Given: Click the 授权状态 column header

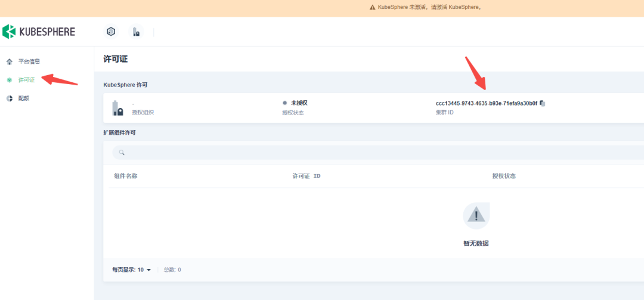Looking at the screenshot, I should coord(504,176).
